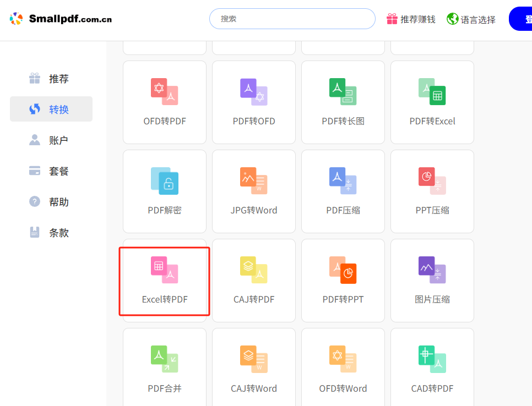Click the CAD转PDF label text
The image size is (532, 406).
[x=432, y=388]
